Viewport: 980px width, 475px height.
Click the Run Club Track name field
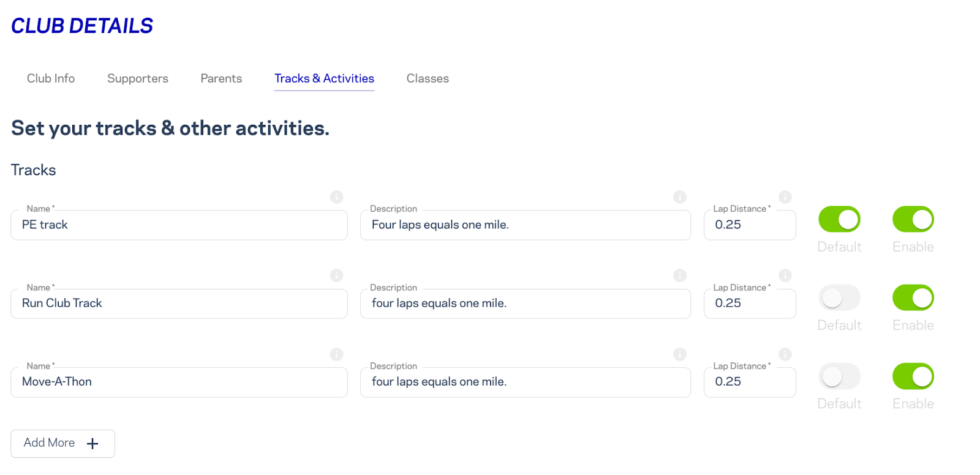point(179,304)
